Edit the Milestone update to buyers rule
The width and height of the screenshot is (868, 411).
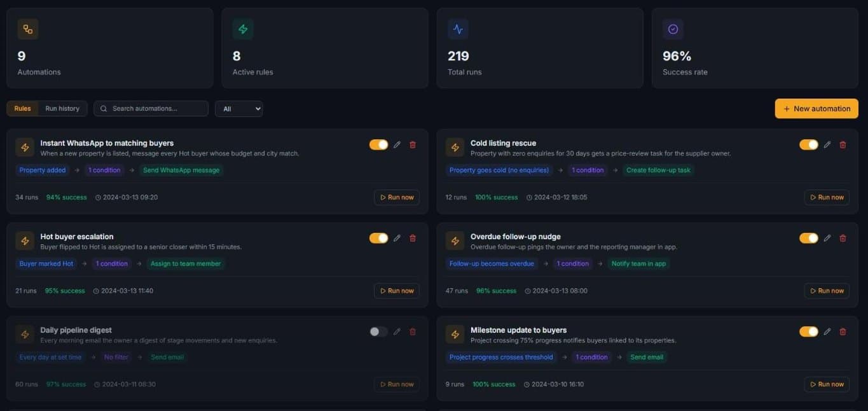pyautogui.click(x=827, y=331)
